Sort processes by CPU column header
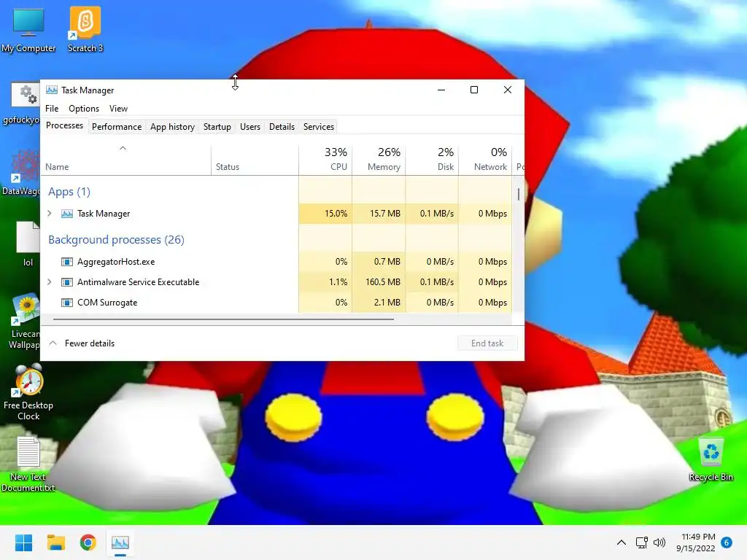Viewport: 747px width, 560px height. click(x=325, y=160)
